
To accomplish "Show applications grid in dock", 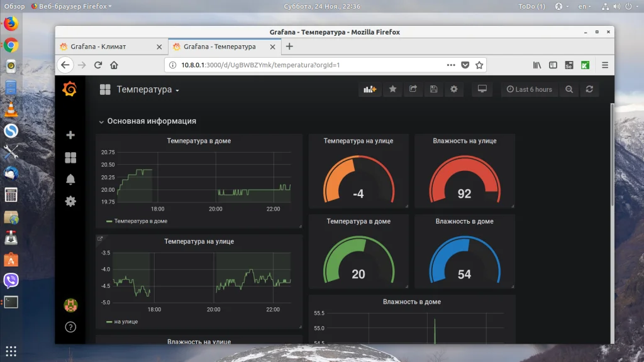I will click(x=11, y=351).
